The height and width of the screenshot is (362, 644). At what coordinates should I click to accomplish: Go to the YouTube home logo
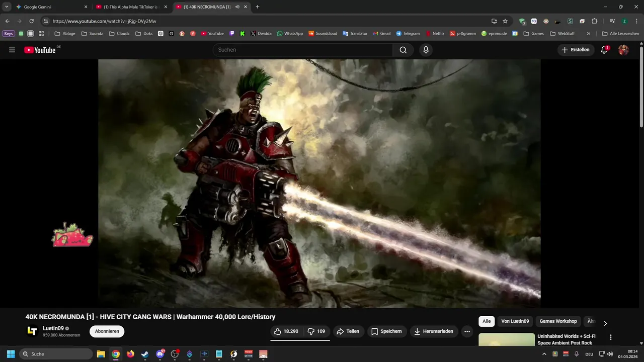click(x=40, y=50)
